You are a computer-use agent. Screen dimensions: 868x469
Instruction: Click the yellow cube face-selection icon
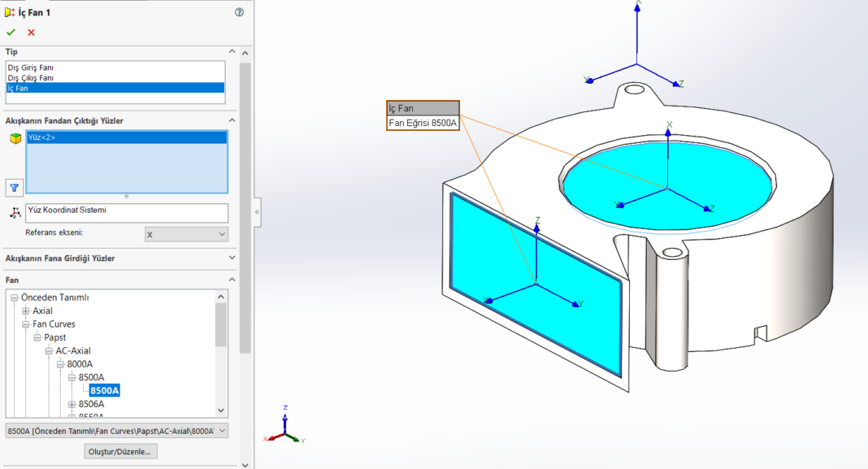tap(13, 137)
